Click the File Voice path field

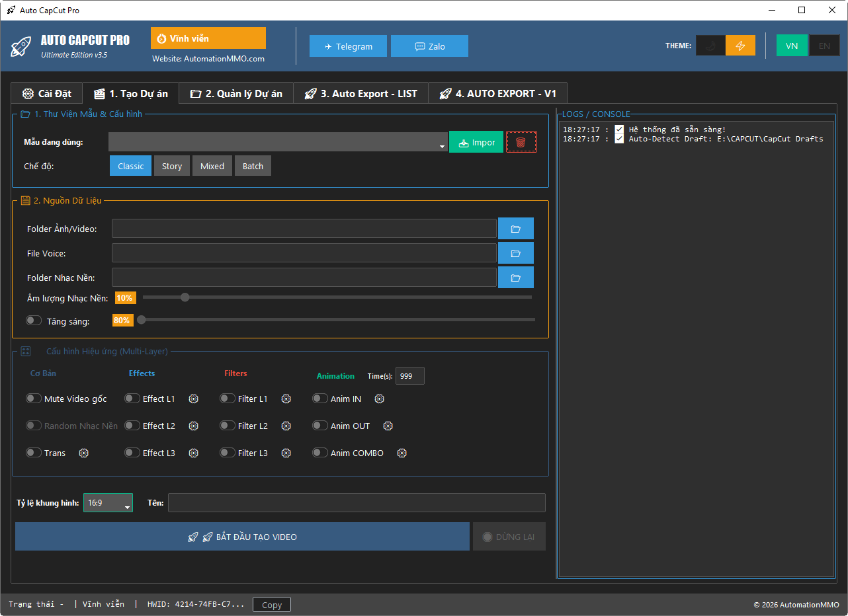(304, 253)
